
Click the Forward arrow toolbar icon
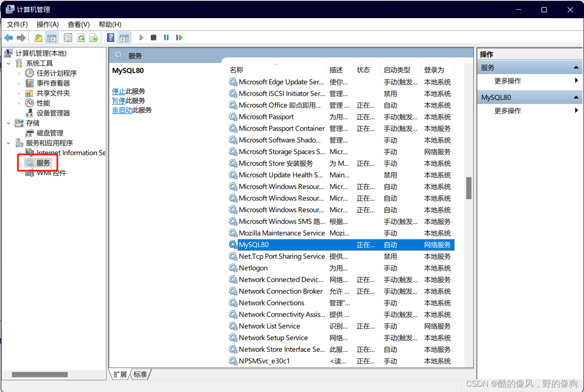(21, 38)
